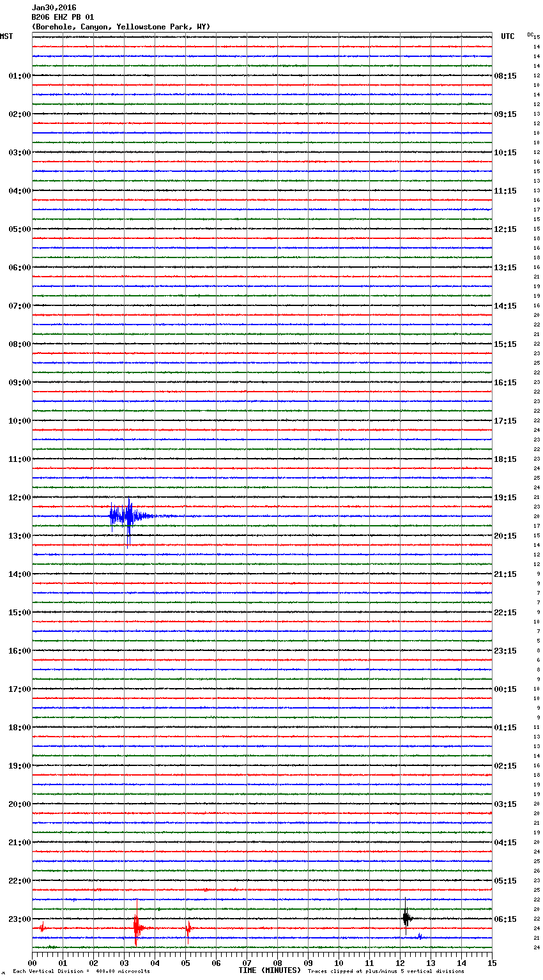Image resolution: width=543 pixels, height=980 pixels.
Task: Click the 15:15 UTC time label
Action: (505, 344)
